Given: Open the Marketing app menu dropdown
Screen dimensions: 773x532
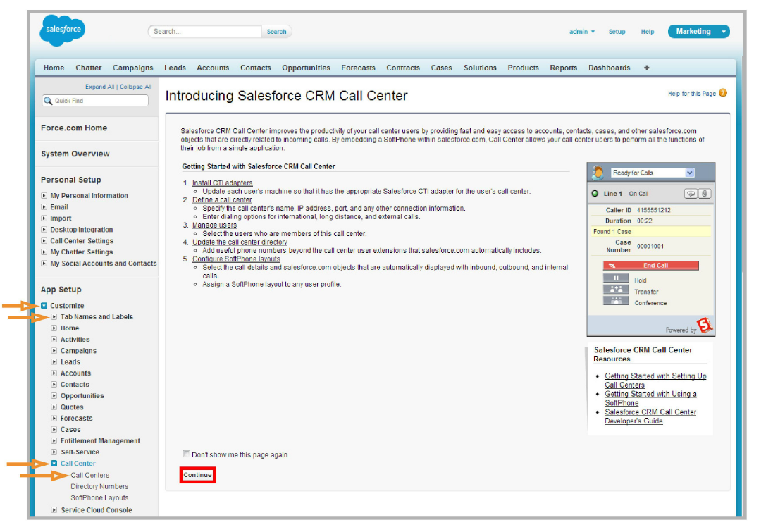Looking at the screenshot, I should coord(723,32).
